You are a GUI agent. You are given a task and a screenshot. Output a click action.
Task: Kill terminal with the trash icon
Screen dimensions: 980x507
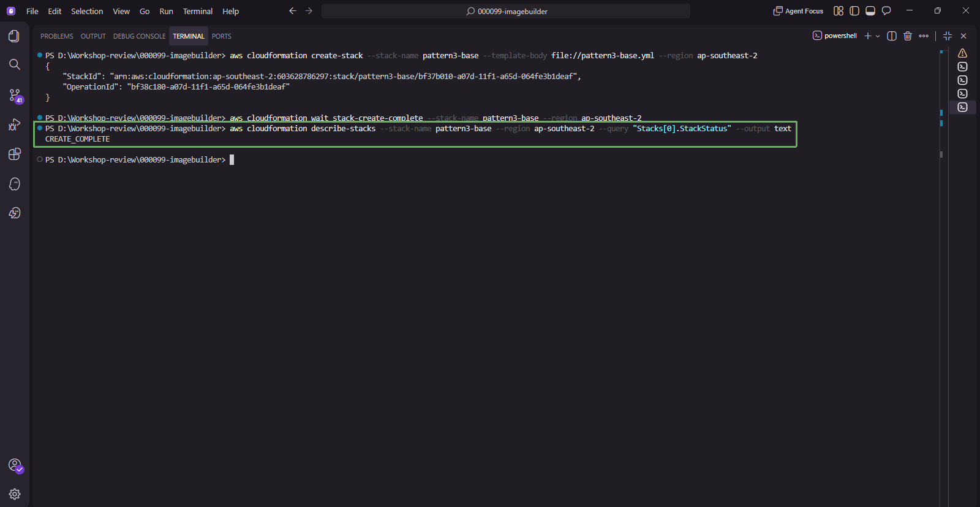908,36
